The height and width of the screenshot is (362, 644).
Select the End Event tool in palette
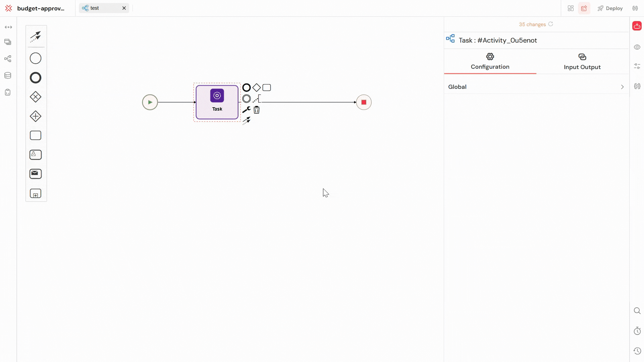35,77
